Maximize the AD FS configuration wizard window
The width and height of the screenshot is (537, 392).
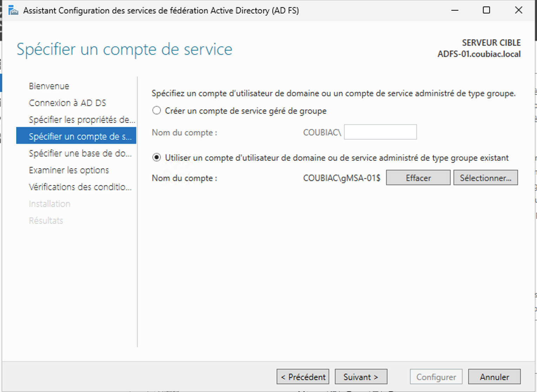pyautogui.click(x=486, y=11)
